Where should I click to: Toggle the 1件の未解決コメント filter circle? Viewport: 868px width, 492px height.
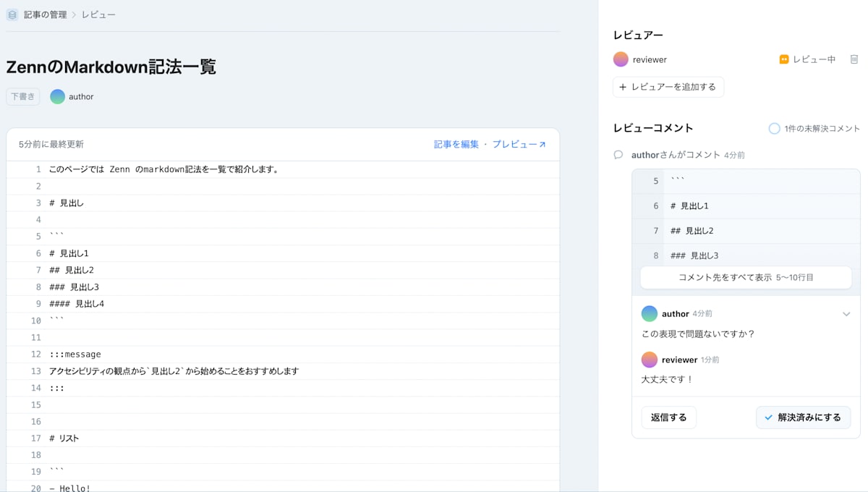774,128
